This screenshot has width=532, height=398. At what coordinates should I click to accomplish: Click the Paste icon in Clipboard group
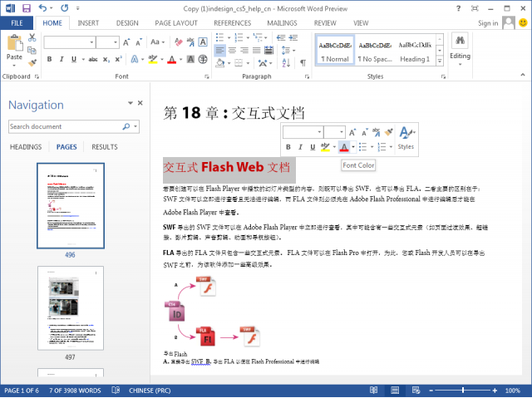pyautogui.click(x=14, y=48)
